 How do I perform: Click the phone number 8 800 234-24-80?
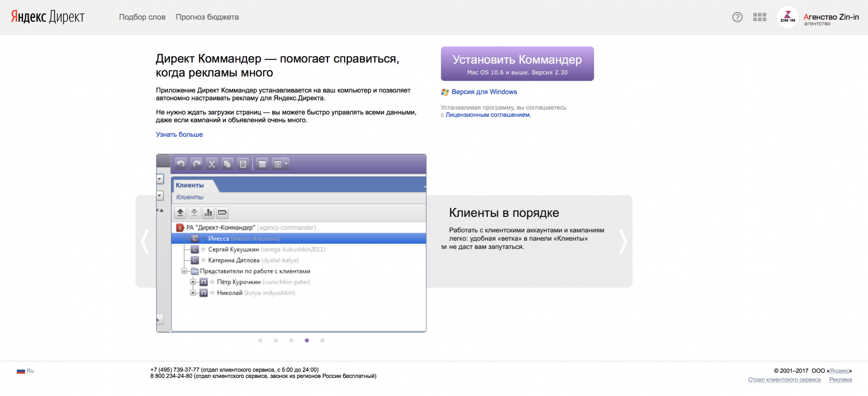point(171,376)
